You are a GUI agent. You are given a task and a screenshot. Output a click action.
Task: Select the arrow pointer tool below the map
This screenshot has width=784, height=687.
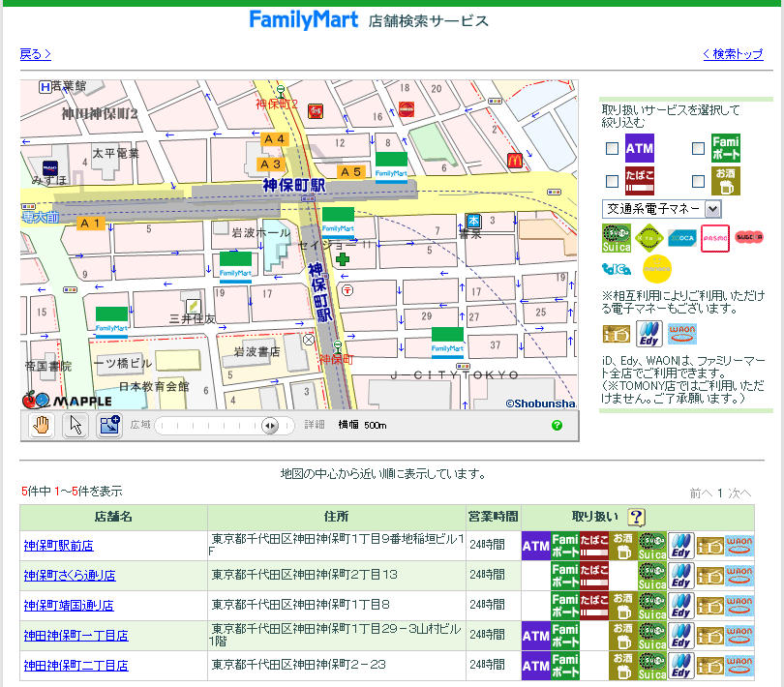click(75, 426)
